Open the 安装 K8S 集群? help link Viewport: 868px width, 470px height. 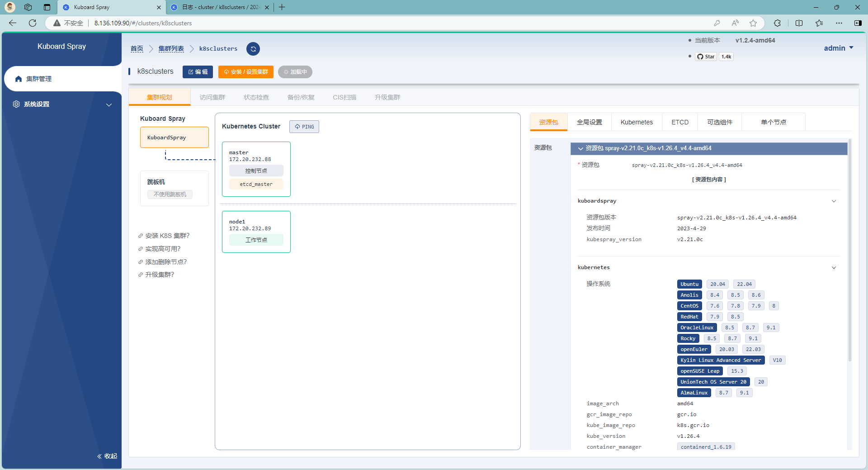(167, 236)
